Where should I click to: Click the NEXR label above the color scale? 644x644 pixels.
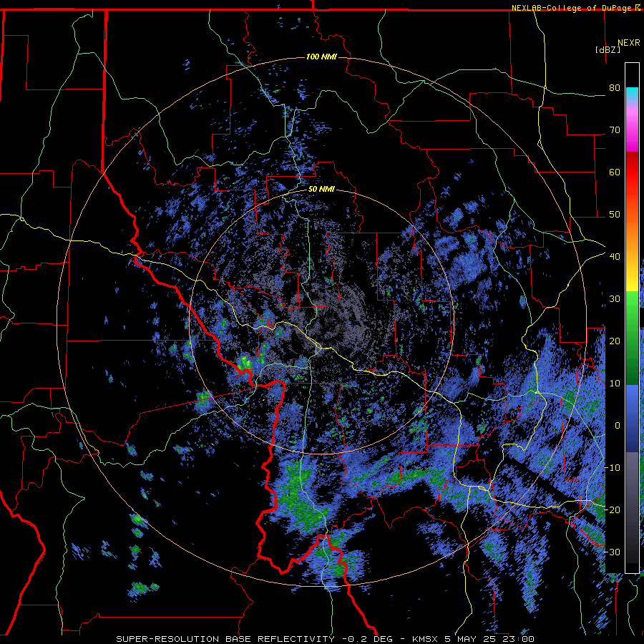pyautogui.click(x=629, y=43)
